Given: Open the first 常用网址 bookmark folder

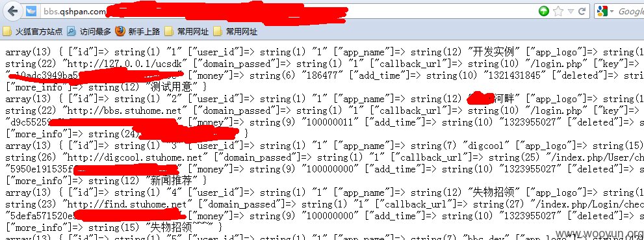Looking at the screenshot, I should 187,32.
